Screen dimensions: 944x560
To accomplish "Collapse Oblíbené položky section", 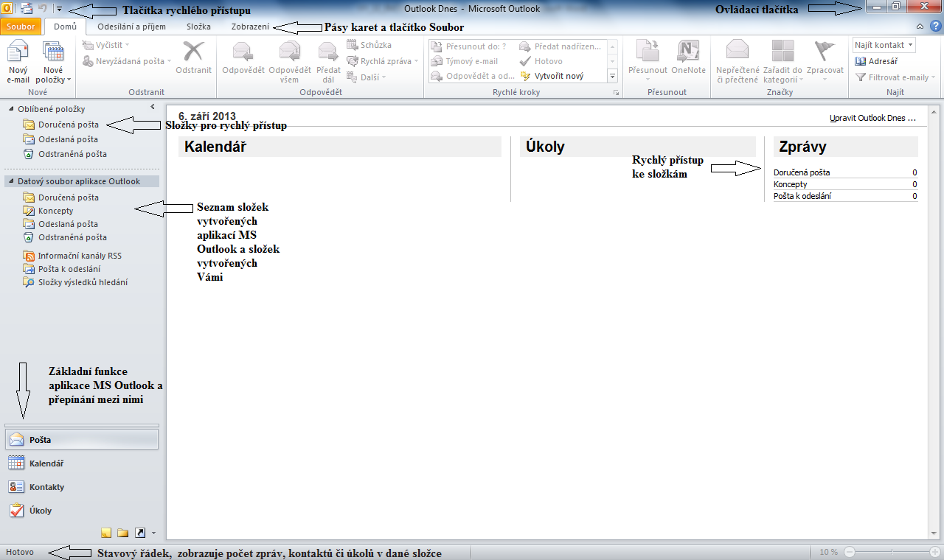I will [x=11, y=109].
